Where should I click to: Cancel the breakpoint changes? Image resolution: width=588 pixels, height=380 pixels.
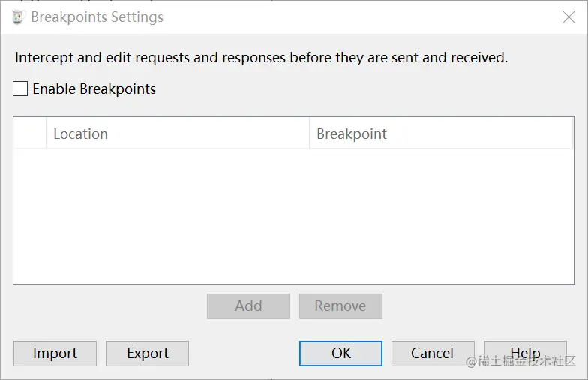tap(433, 354)
